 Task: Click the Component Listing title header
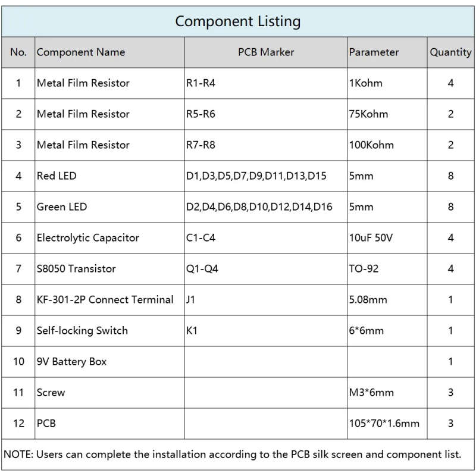(237, 21)
